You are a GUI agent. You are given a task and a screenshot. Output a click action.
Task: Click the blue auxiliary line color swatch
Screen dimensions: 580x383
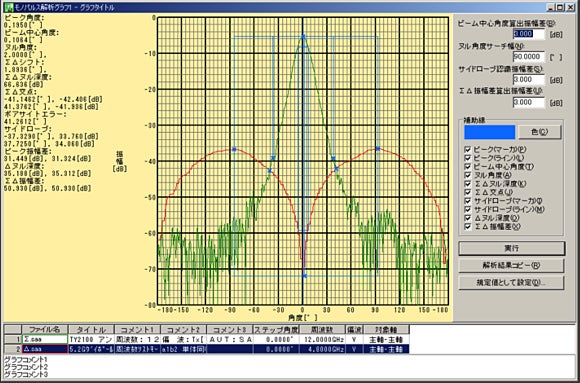tap(490, 132)
